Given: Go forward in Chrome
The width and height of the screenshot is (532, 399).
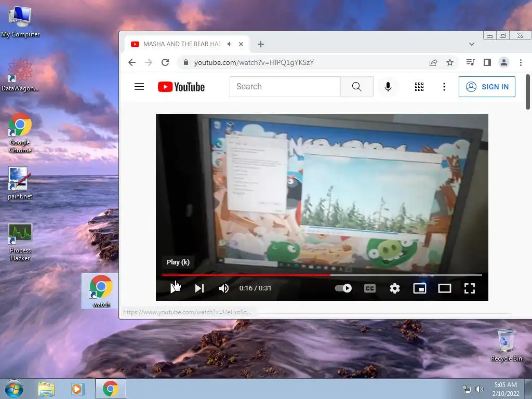Looking at the screenshot, I should pos(149,62).
